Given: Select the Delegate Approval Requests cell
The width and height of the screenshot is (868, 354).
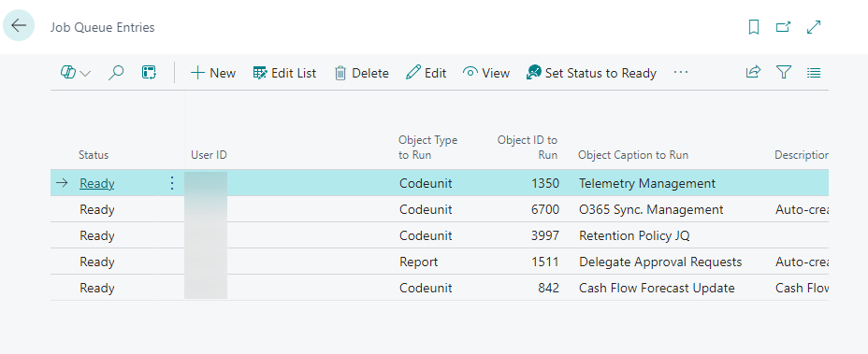Looking at the screenshot, I should (660, 262).
